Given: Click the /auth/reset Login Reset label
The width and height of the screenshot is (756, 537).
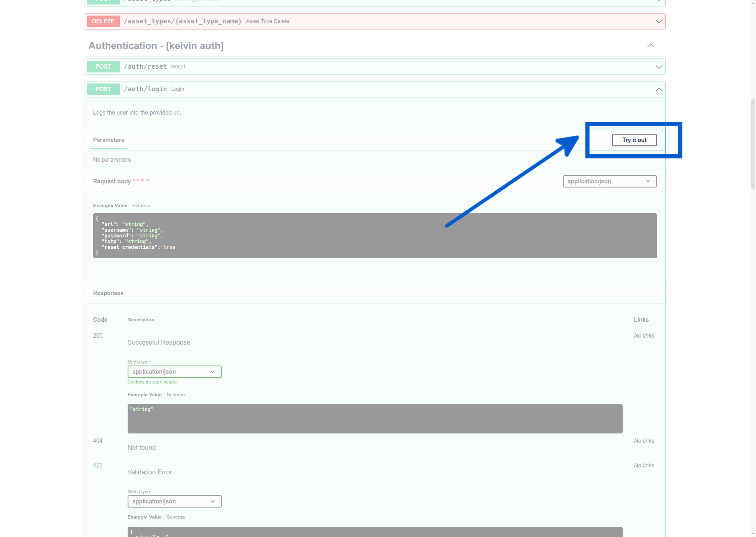Looking at the screenshot, I should click(x=178, y=66).
